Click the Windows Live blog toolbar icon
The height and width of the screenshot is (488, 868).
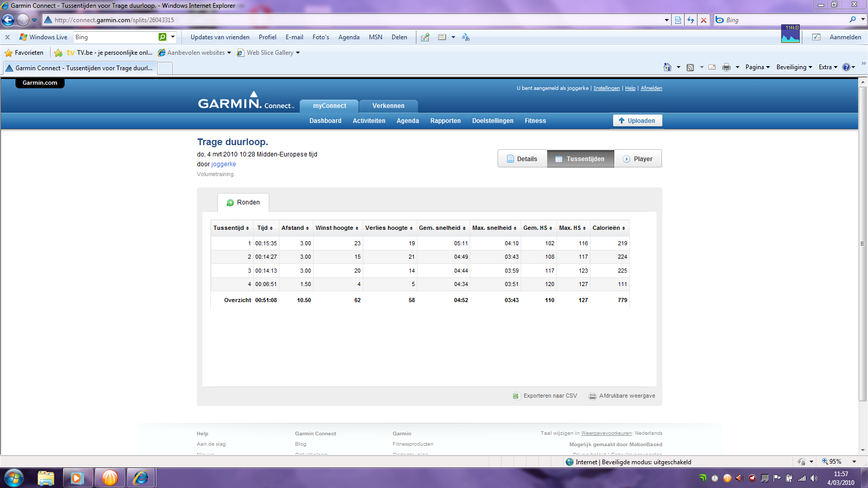click(425, 37)
